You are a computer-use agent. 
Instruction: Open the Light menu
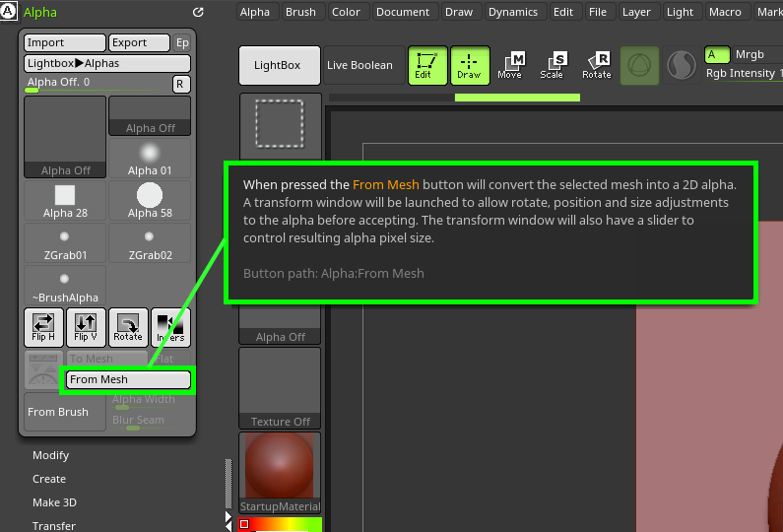(x=681, y=12)
